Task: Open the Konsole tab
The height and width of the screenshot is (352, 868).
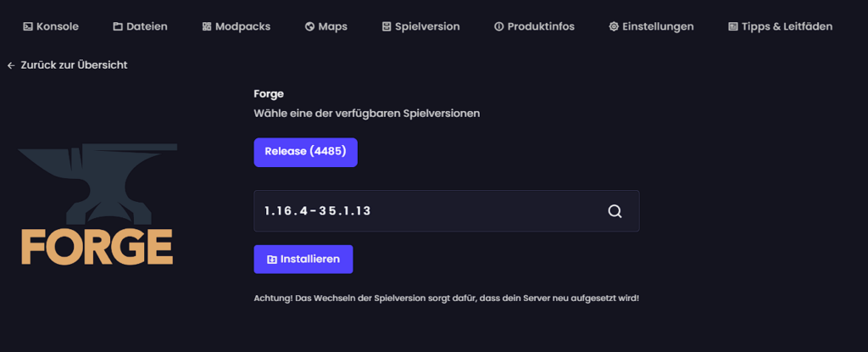Action: pyautogui.click(x=51, y=26)
